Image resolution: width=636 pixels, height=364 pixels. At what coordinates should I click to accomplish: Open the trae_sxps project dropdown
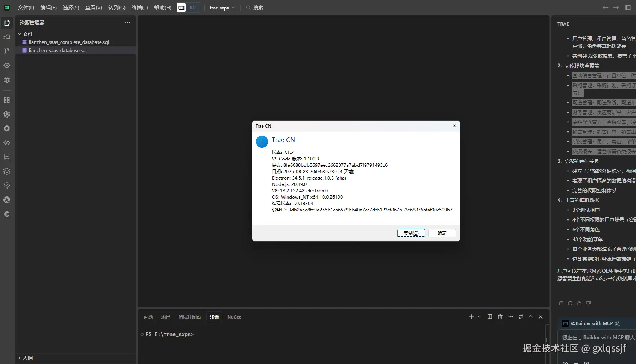click(222, 8)
